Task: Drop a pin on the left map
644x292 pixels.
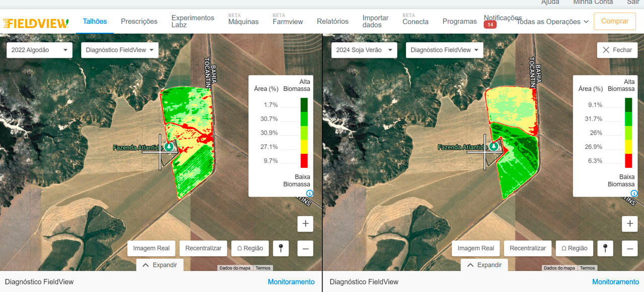Action: [281, 248]
